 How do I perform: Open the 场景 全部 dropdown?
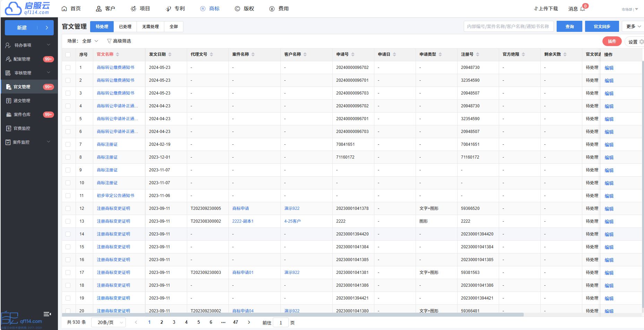click(x=90, y=41)
